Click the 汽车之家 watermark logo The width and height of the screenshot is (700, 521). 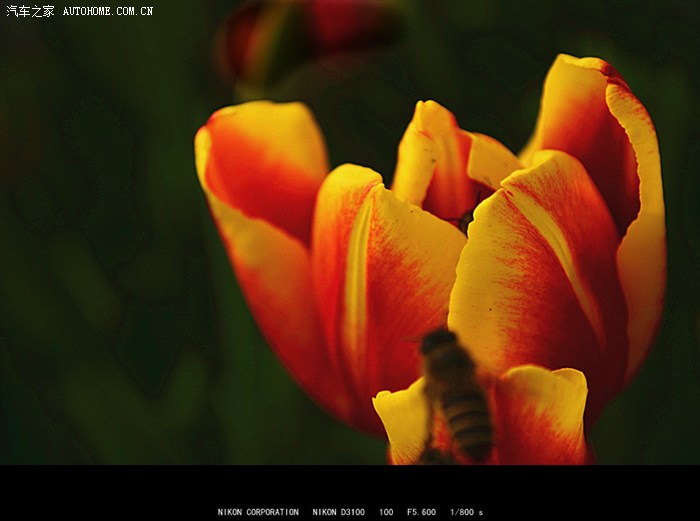pyautogui.click(x=30, y=11)
